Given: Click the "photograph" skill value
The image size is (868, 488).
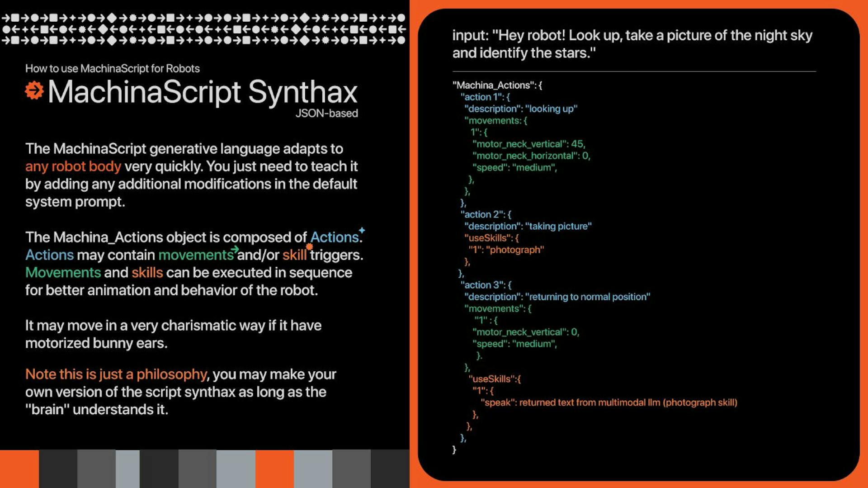Looking at the screenshot, I should coord(515,250).
